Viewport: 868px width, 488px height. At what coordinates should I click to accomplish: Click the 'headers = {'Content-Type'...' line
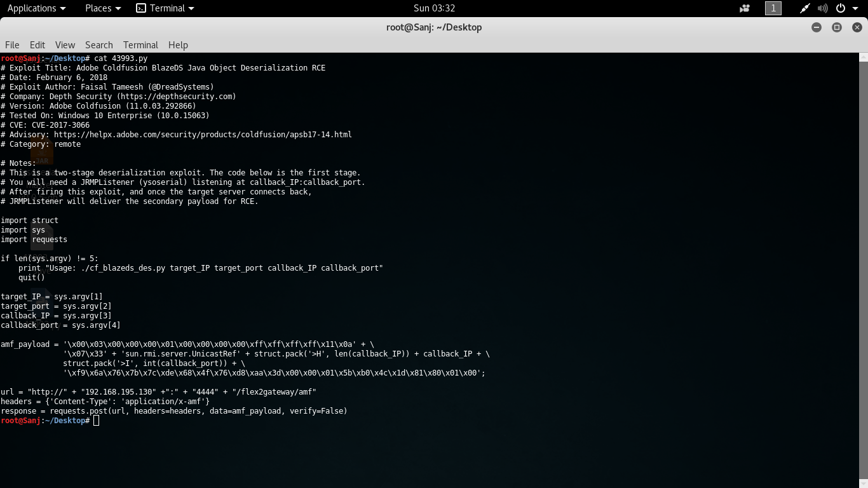[105, 402]
